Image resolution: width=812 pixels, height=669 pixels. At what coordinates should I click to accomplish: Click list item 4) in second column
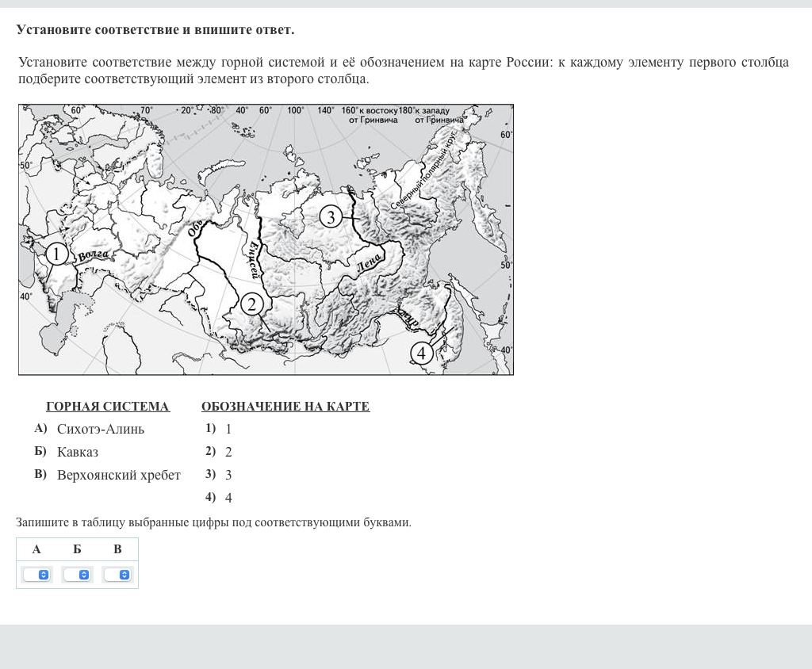click(219, 498)
